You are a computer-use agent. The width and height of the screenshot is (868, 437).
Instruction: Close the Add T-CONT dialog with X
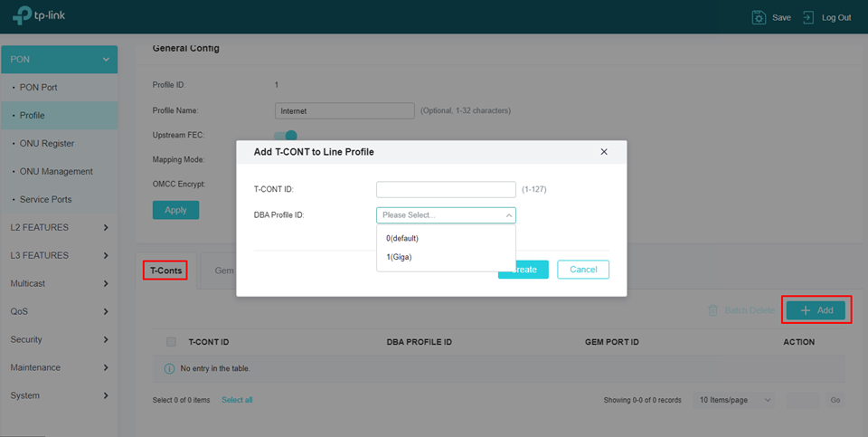click(604, 152)
